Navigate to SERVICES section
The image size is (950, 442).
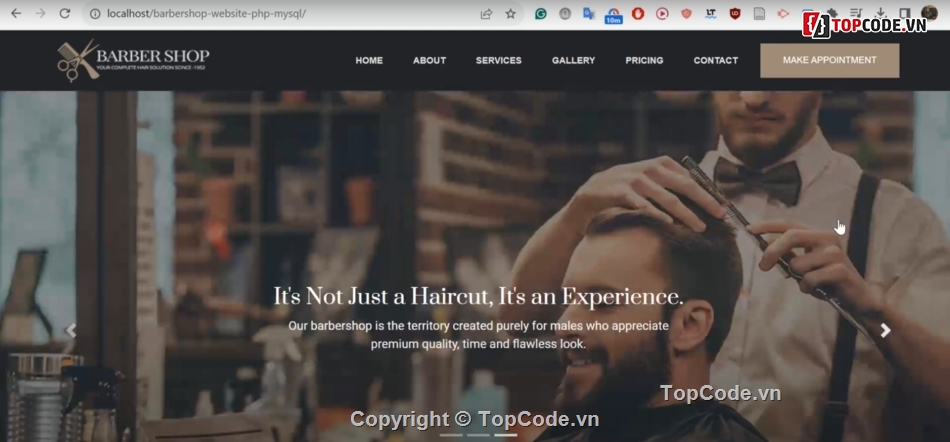point(499,61)
